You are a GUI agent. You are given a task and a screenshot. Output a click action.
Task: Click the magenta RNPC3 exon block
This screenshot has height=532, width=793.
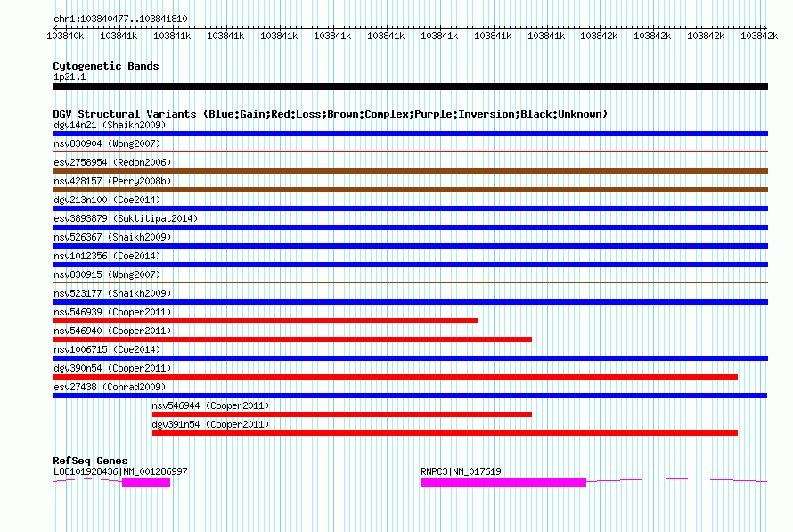tap(503, 482)
